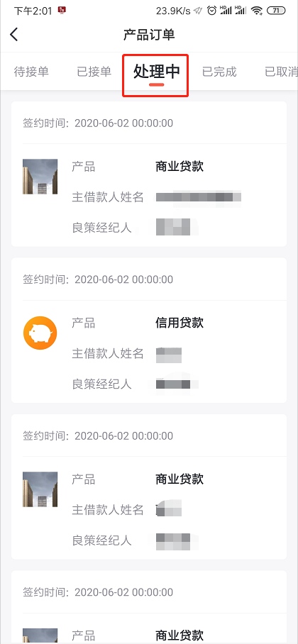This screenshot has width=298, height=644.
Task: Switch to the 已完成 tab
Action: pos(219,72)
